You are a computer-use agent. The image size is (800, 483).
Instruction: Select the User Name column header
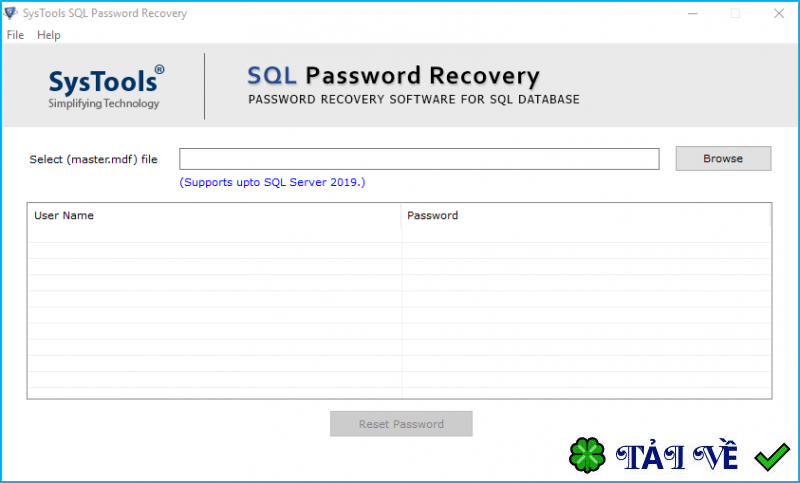214,215
